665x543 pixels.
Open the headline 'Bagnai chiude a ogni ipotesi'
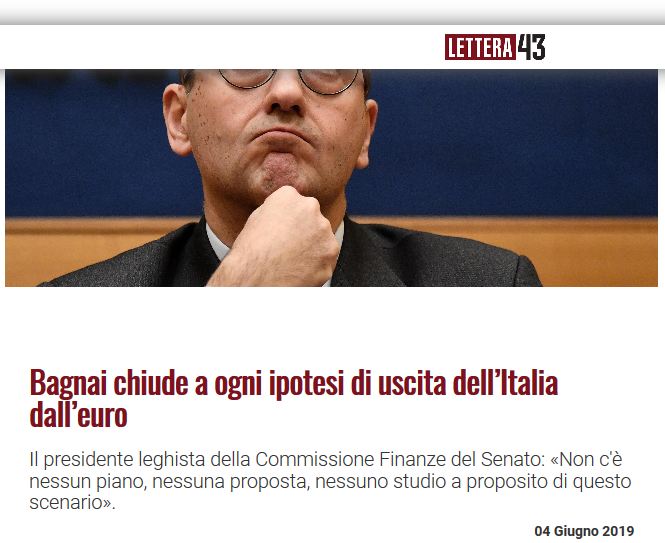(293, 399)
